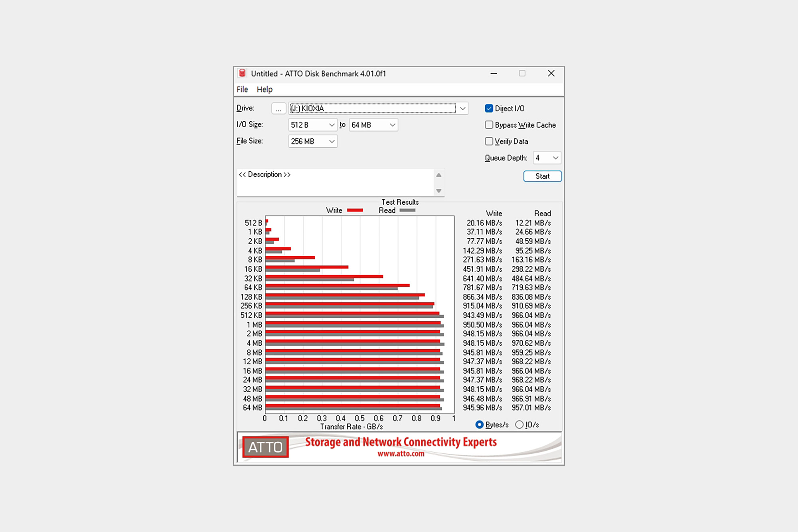Open the Drive selection dropdown
The width and height of the screenshot is (798, 532).
(462, 109)
